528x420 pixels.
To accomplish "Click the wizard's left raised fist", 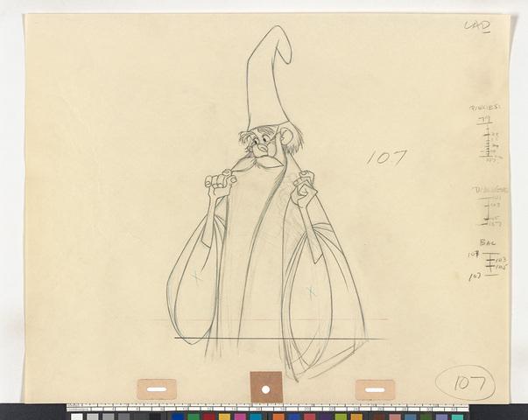I will coord(216,184).
